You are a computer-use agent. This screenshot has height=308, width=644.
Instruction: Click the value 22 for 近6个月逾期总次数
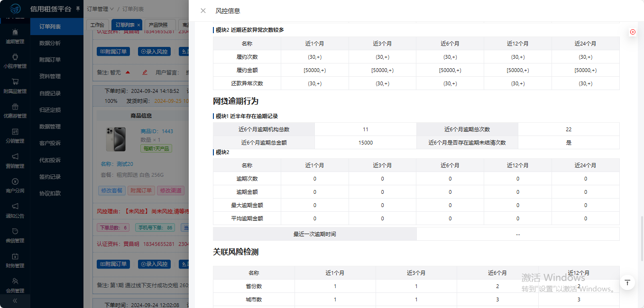pyautogui.click(x=569, y=129)
